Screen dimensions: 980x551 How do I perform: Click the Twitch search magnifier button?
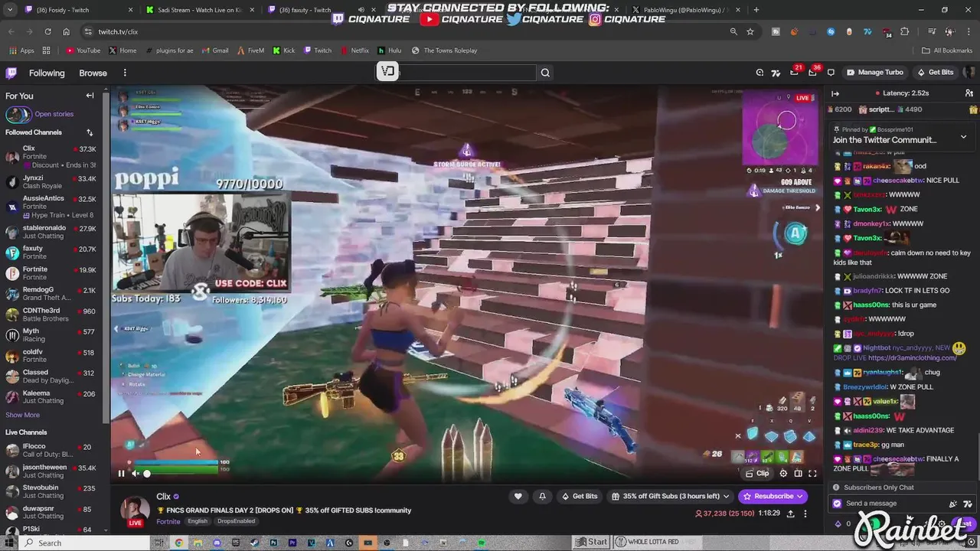[545, 73]
